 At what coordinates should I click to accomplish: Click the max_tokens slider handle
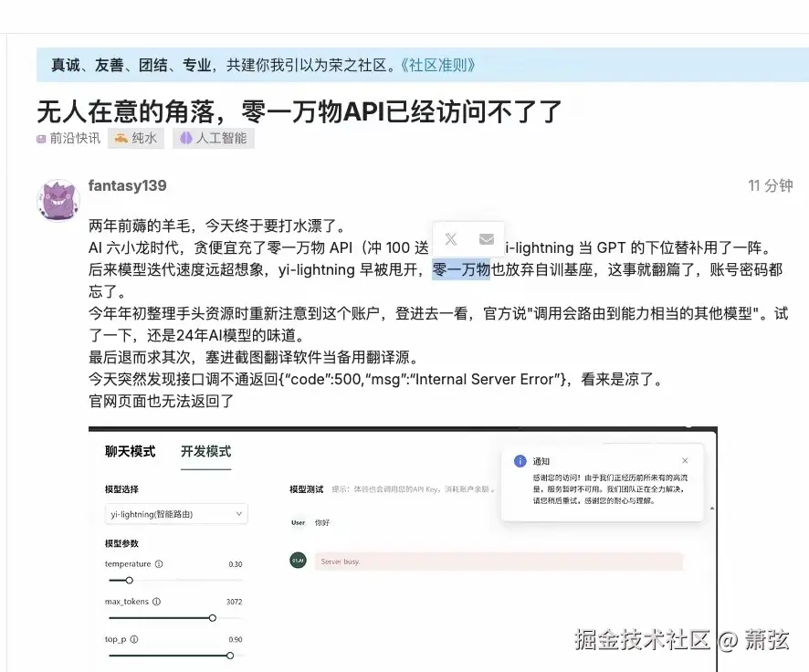213,618
